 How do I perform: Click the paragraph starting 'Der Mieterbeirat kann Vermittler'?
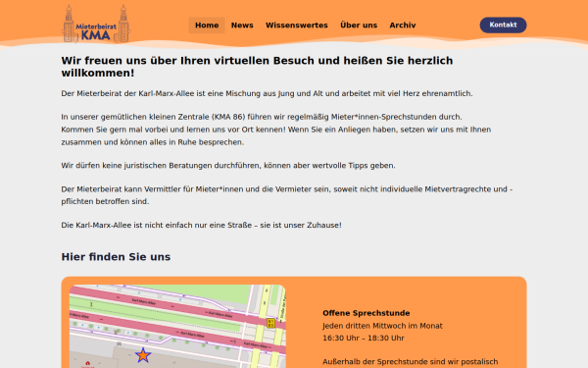pyautogui.click(x=287, y=195)
